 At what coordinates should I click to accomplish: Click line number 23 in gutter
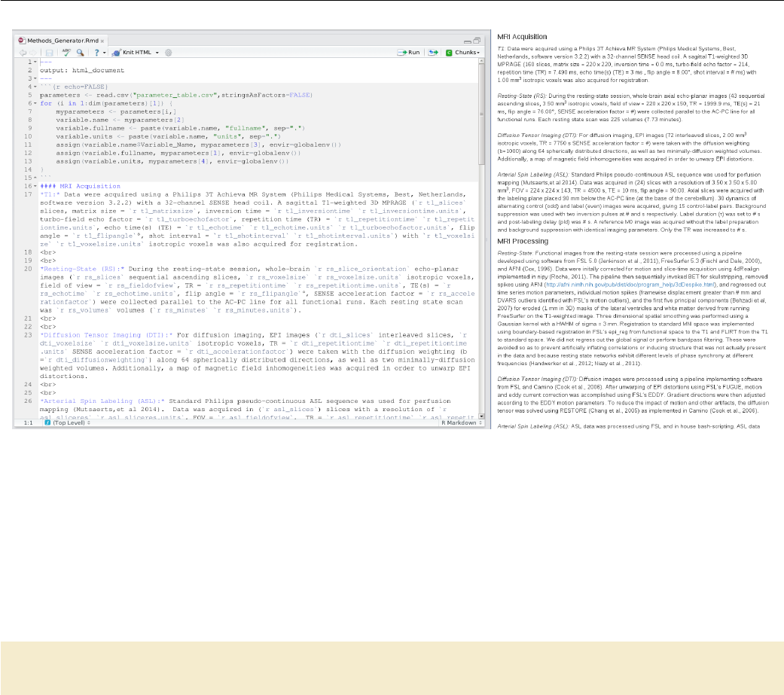point(28,335)
